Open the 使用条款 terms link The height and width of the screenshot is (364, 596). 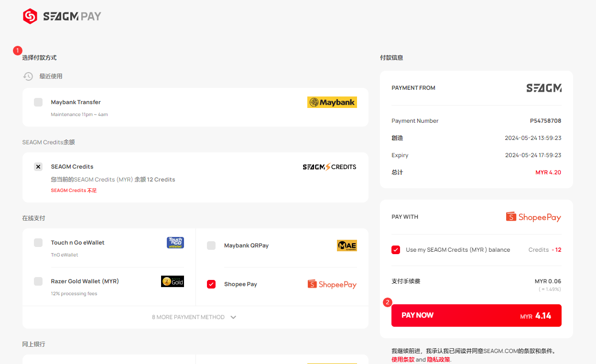[403, 359]
